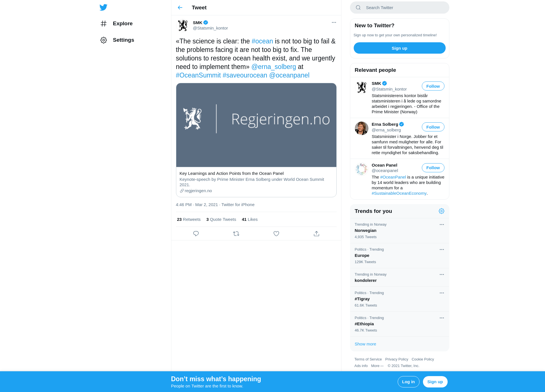Open the Explore hashtag page
The width and height of the screenshot is (545, 392).
pos(116,24)
